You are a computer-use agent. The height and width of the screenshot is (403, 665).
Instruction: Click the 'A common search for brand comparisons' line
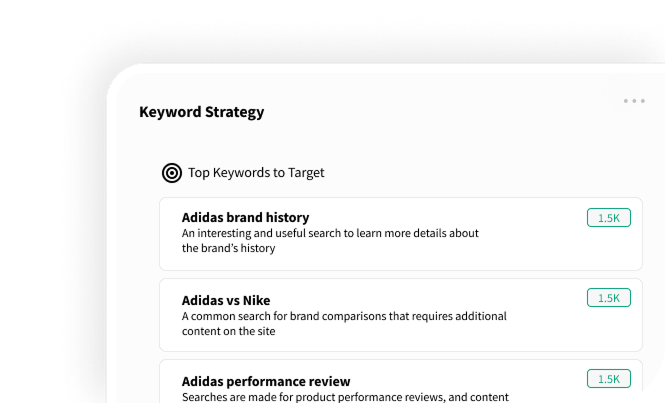click(x=344, y=316)
